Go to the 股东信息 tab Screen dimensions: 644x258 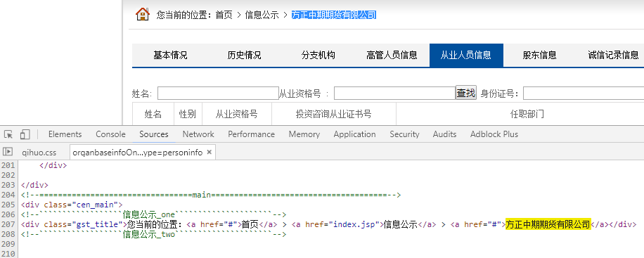coord(540,55)
